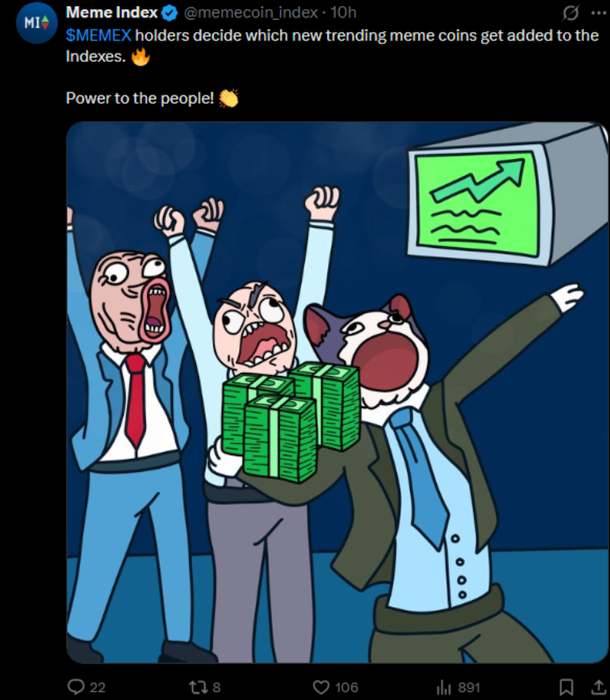610x700 pixels.
Task: Open the cartoon traders image
Action: click(337, 392)
